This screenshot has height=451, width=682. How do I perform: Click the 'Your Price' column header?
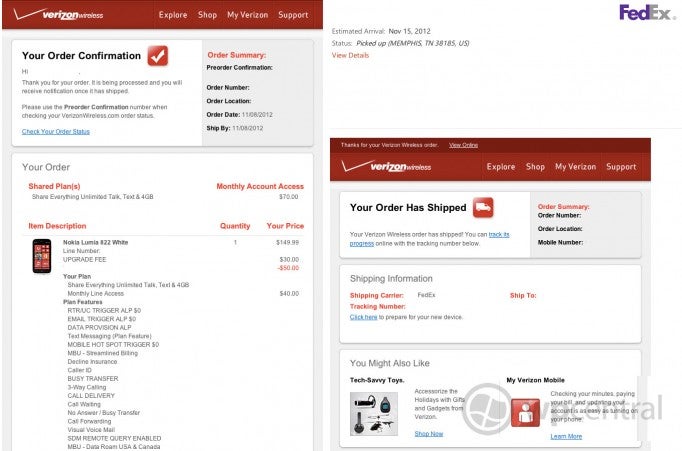coord(285,226)
